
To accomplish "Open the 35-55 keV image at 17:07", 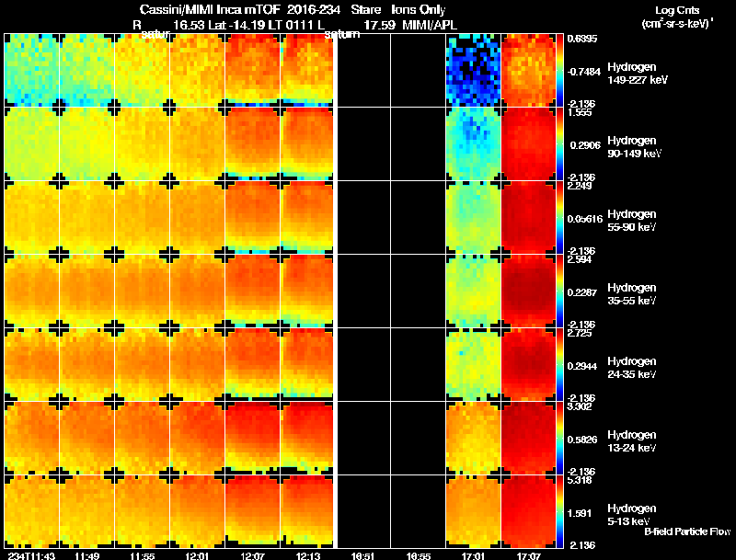I will [528, 291].
